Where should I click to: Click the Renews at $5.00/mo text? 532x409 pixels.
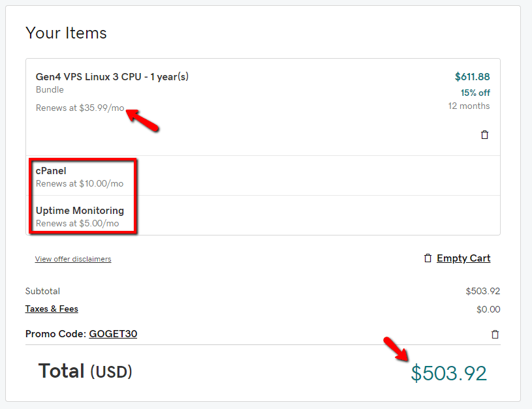coord(78,224)
